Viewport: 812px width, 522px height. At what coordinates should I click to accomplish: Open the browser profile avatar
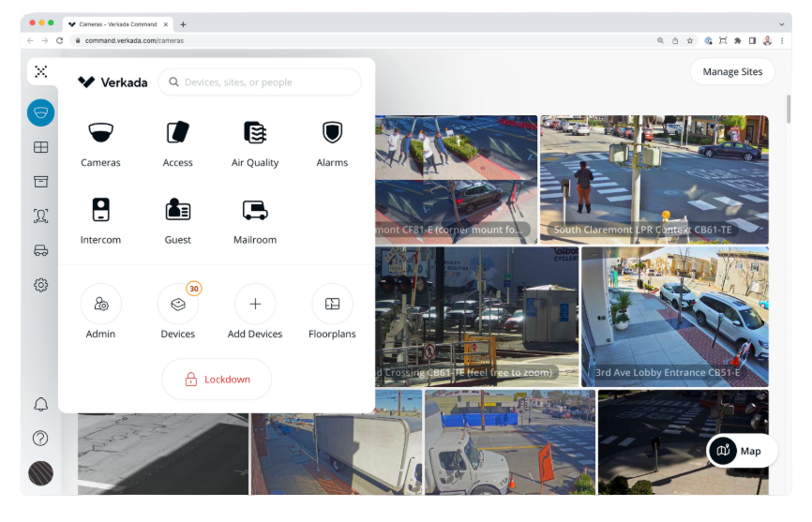click(x=768, y=40)
